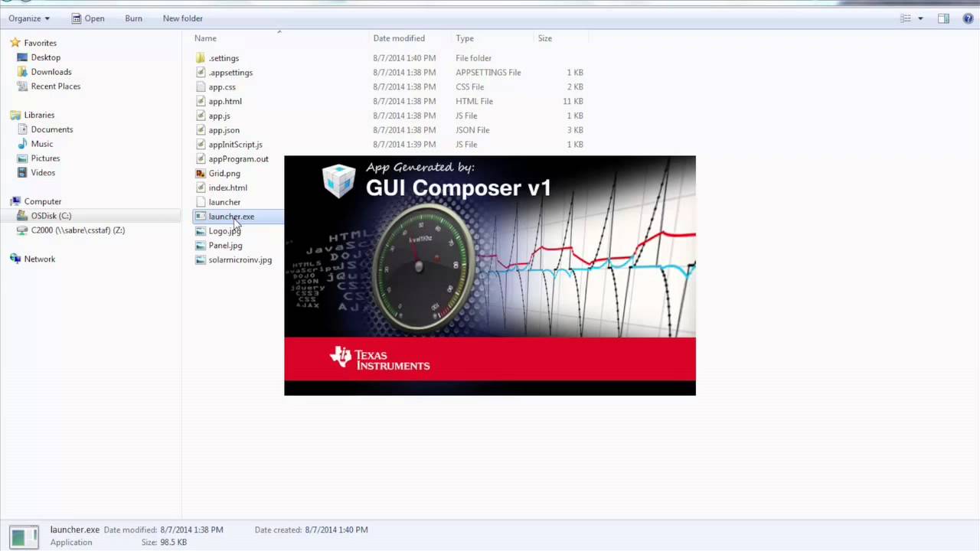Viewport: 980px width, 551px height.
Task: Select the app.json file icon
Action: [x=201, y=130]
